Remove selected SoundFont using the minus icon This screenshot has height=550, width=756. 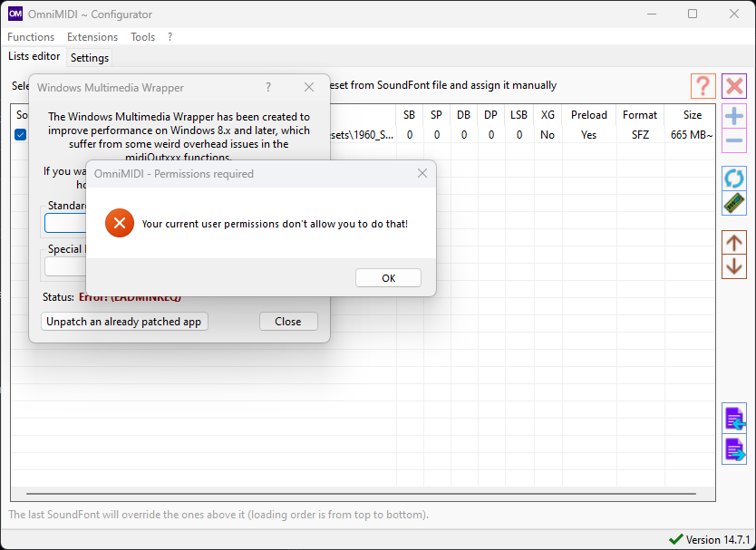pos(734,140)
